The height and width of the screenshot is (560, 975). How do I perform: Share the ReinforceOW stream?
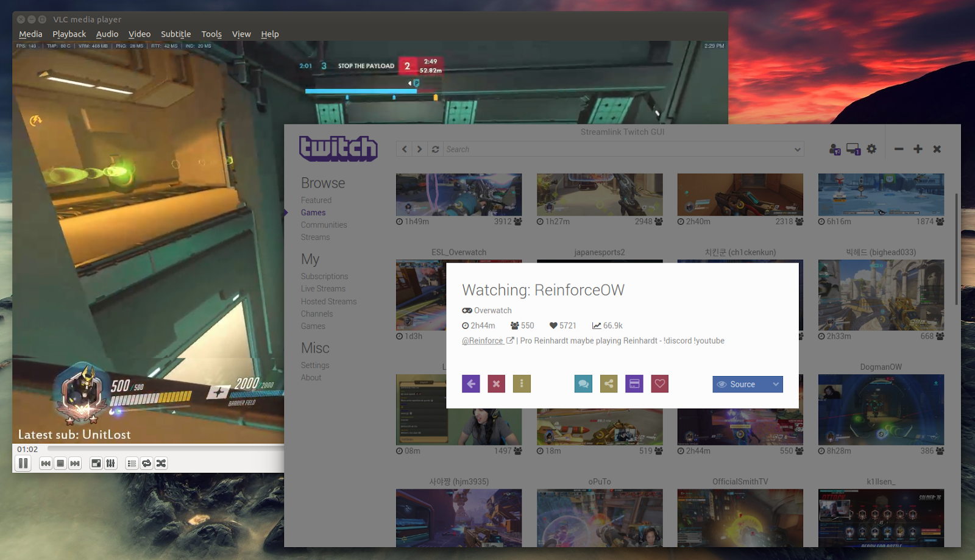click(609, 384)
